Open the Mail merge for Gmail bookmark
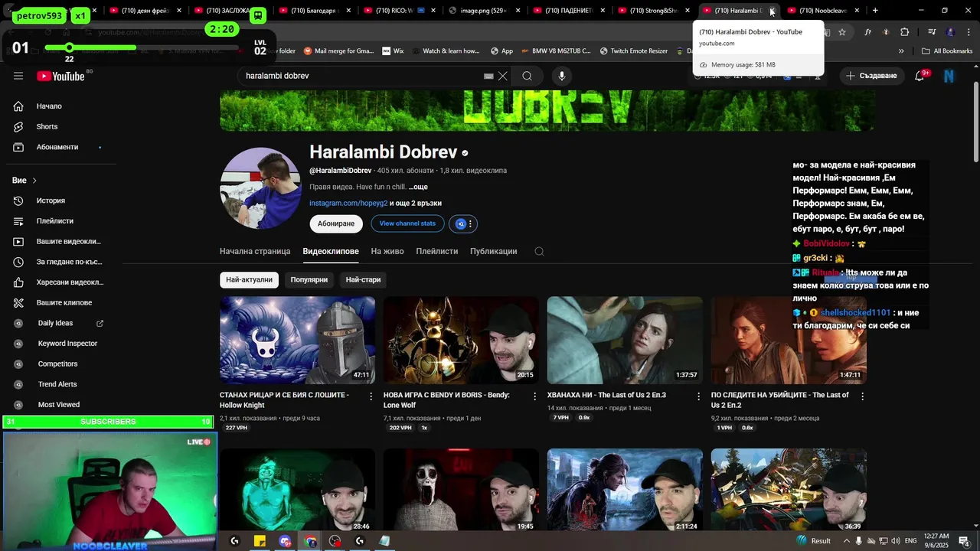Screen dimensions: 980x551 point(338,51)
